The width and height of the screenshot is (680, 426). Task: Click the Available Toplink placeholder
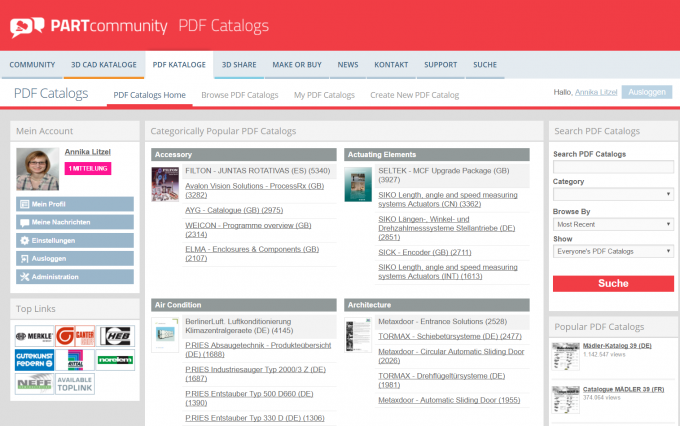click(x=75, y=384)
